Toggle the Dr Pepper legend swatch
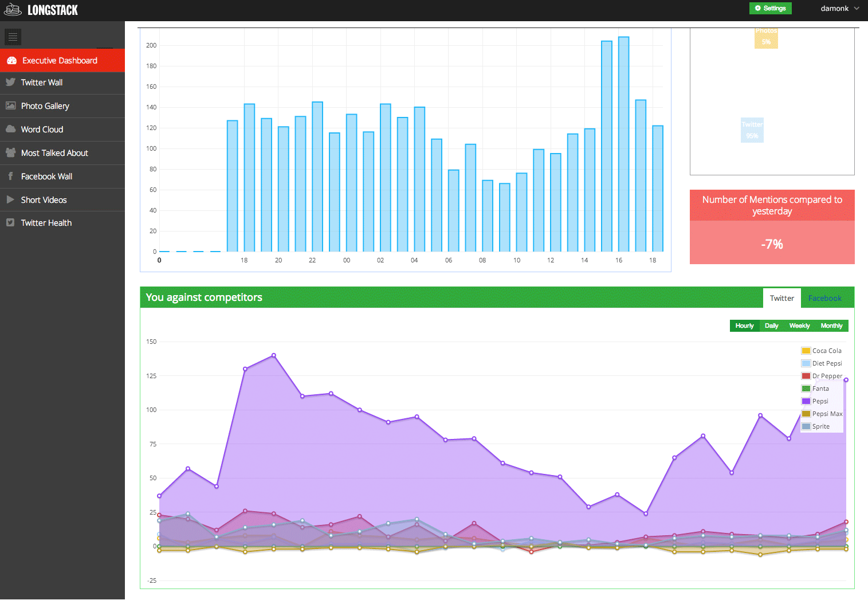The height and width of the screenshot is (608, 868). coord(806,376)
